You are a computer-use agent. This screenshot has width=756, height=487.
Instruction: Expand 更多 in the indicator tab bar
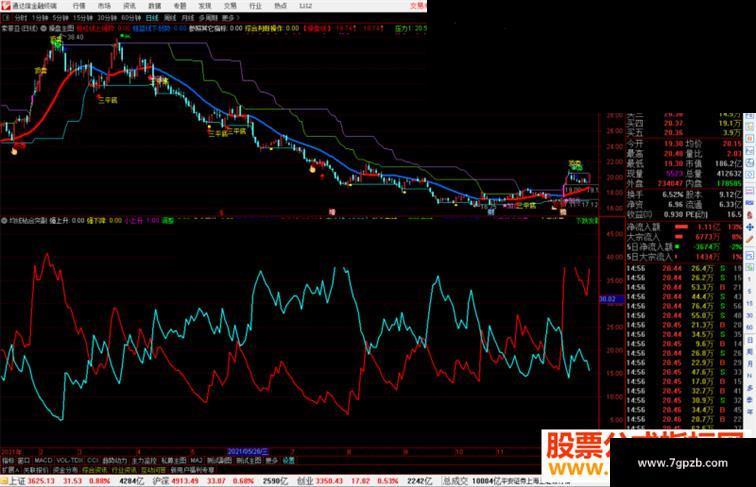click(x=272, y=460)
